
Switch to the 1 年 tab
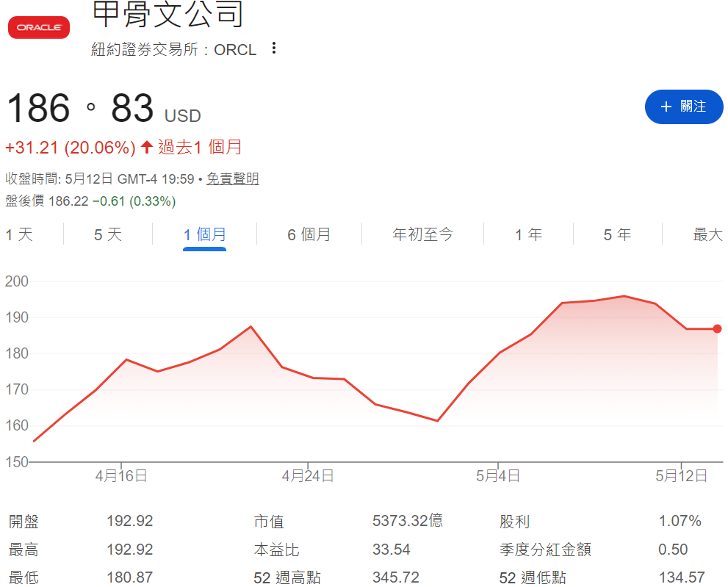point(528,234)
